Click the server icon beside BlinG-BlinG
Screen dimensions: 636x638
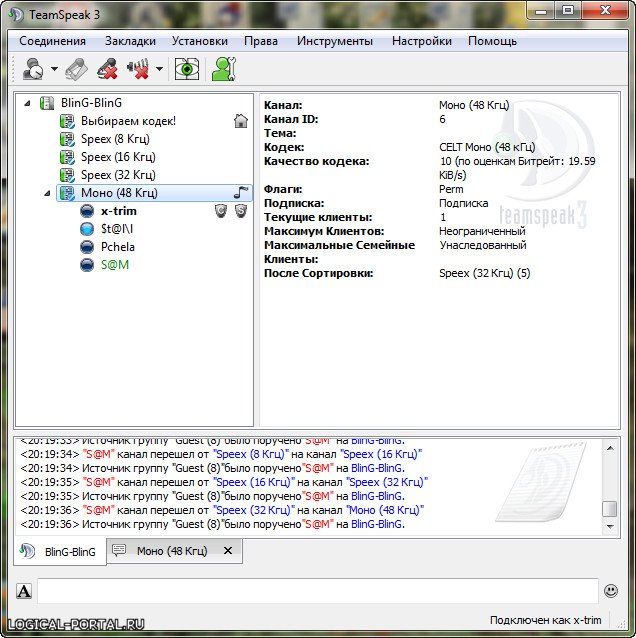(47, 103)
